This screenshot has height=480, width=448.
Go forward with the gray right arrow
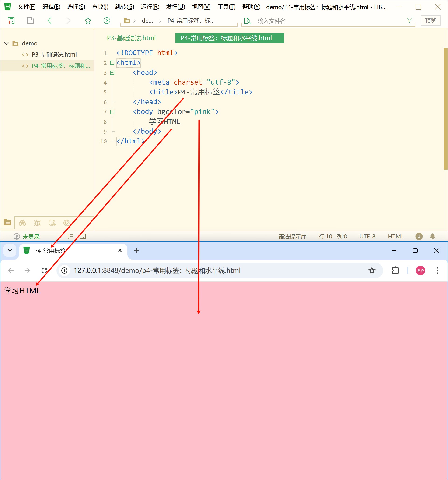[69, 21]
